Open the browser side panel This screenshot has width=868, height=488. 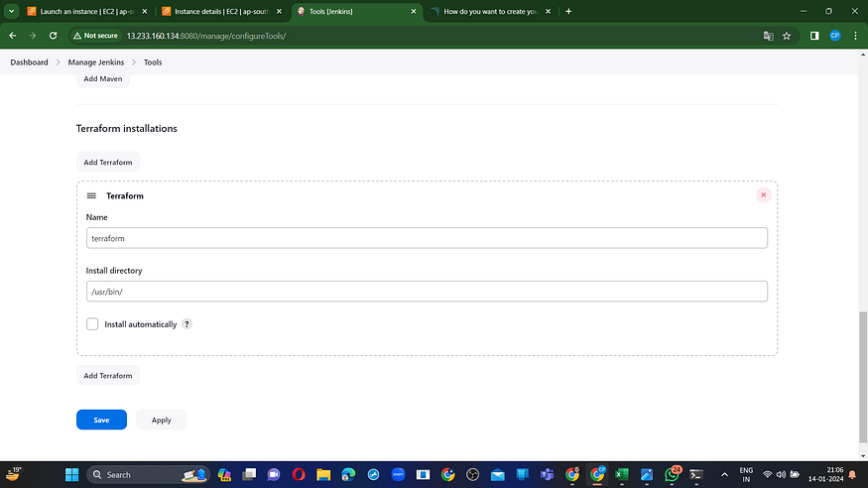(814, 36)
